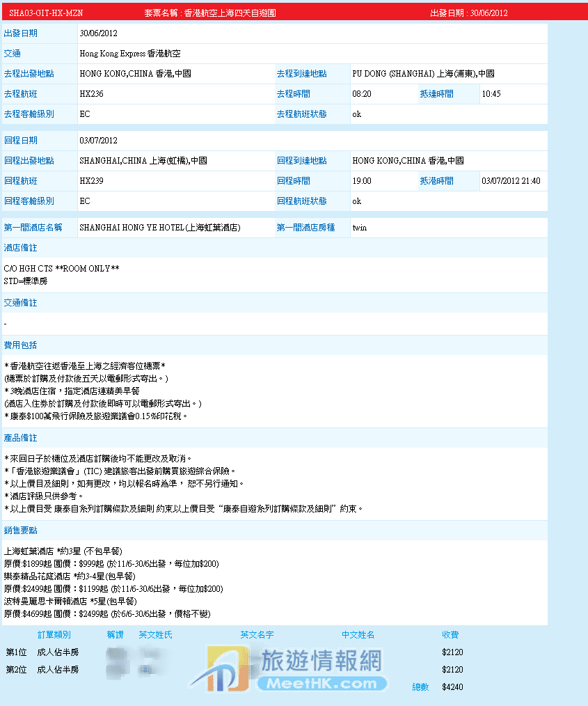Screen dimensions: 588x706
Task: Click the 訂單類別 column header
Action: tap(54, 635)
